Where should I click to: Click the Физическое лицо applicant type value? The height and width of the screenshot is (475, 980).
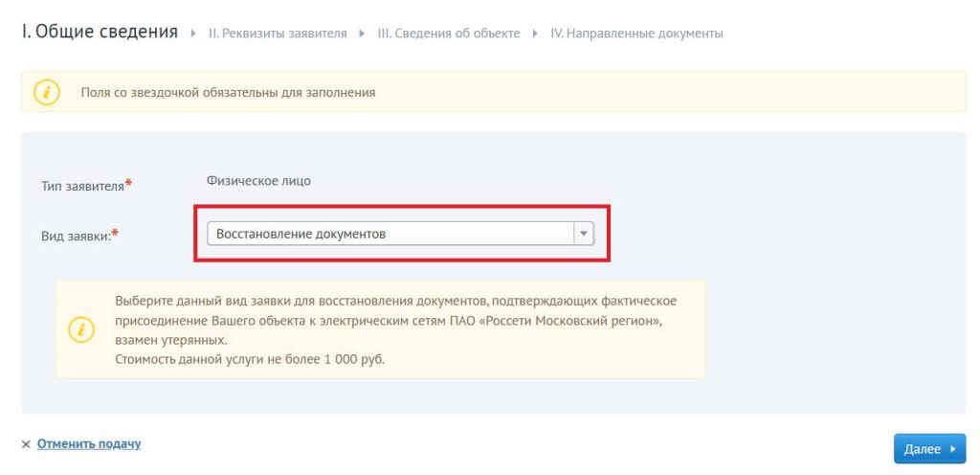pos(258,181)
